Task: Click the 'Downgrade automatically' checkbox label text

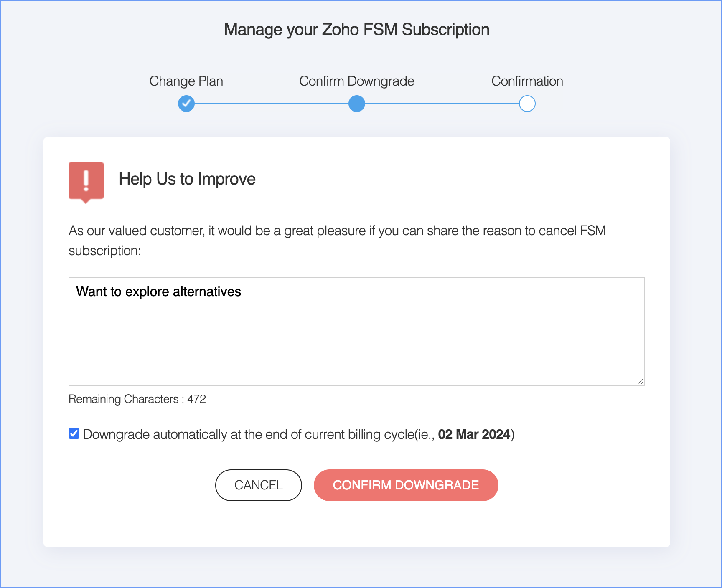Action: pyautogui.click(x=259, y=434)
